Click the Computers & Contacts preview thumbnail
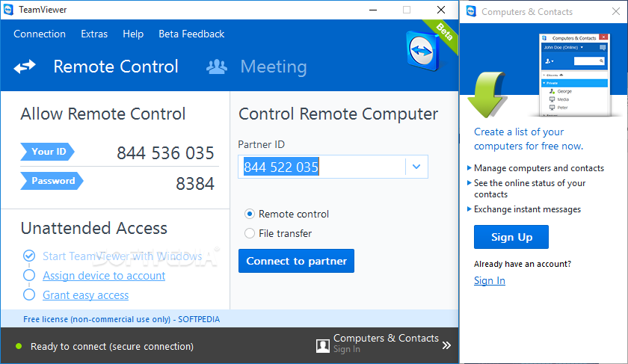628x364 pixels. (x=574, y=75)
